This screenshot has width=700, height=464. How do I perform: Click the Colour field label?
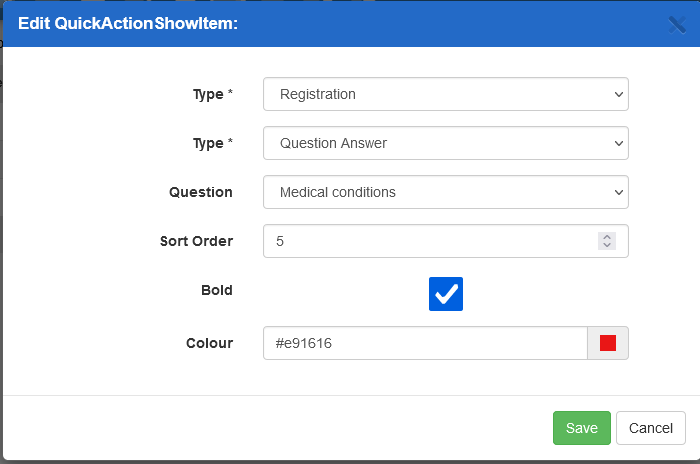click(x=209, y=343)
